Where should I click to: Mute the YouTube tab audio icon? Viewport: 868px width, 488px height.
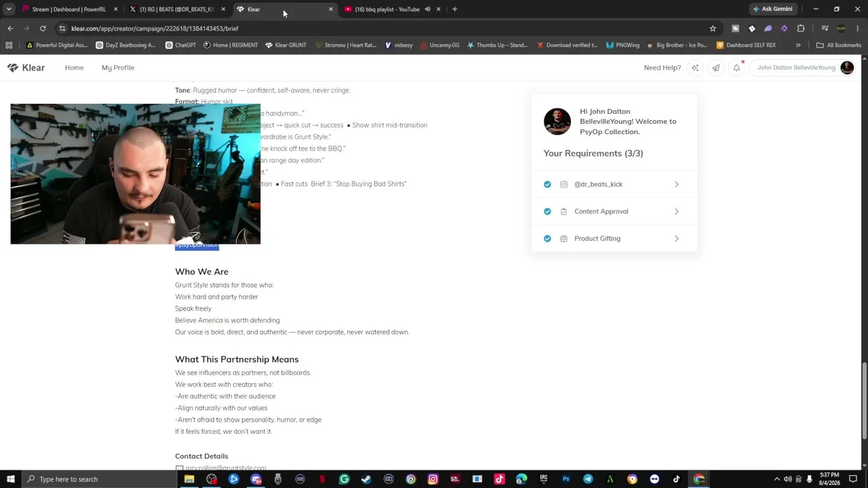[427, 9]
